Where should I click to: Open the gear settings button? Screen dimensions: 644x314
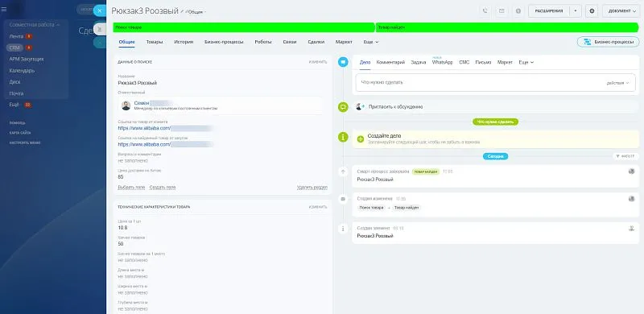click(x=592, y=11)
